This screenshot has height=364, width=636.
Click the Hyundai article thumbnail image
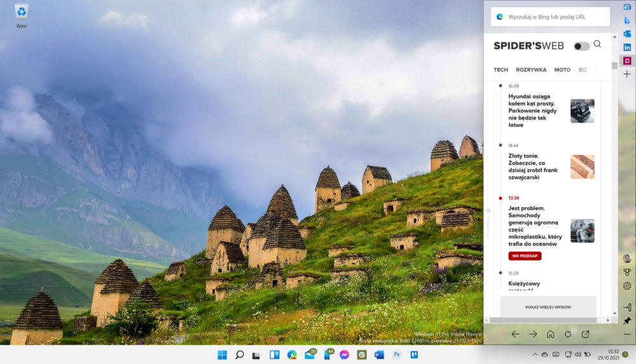(582, 111)
